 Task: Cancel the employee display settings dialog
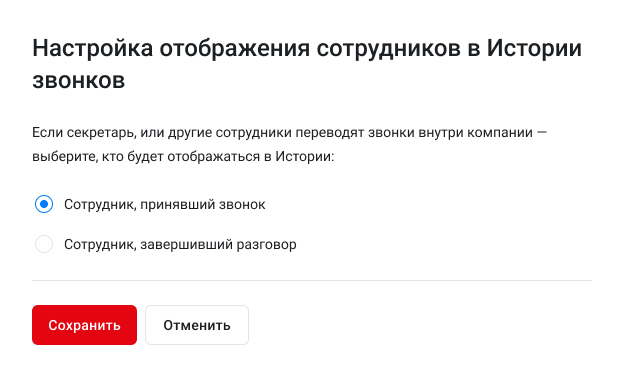pos(197,325)
